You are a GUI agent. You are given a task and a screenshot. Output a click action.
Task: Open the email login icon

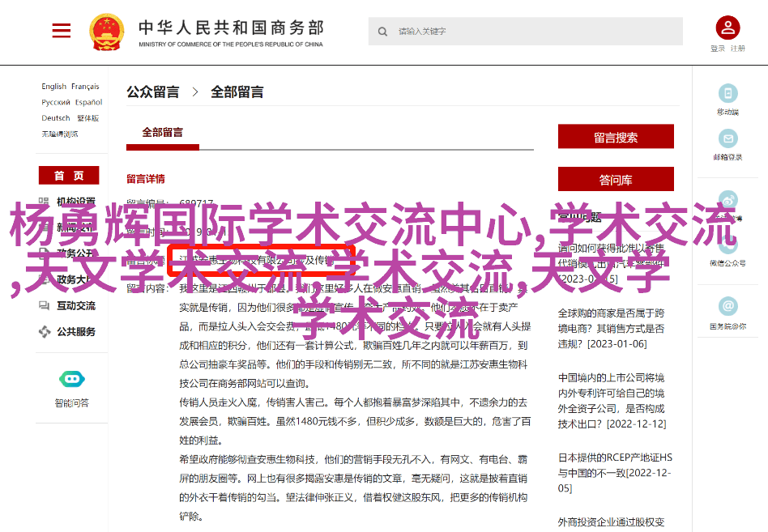(x=727, y=138)
